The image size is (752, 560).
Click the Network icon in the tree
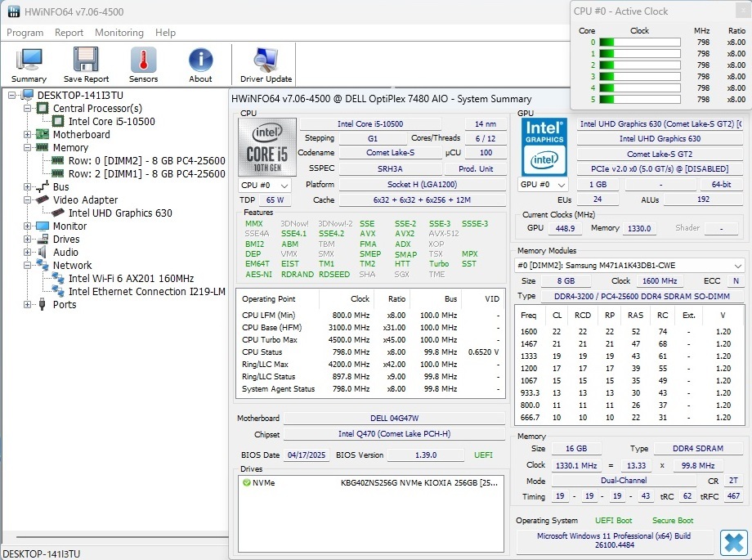pos(43,265)
